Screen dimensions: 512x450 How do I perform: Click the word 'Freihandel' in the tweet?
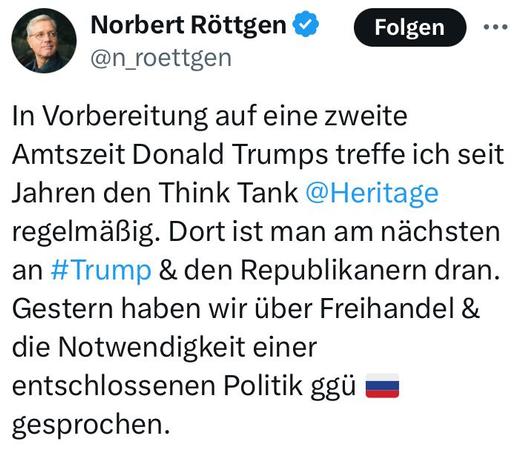(387, 308)
